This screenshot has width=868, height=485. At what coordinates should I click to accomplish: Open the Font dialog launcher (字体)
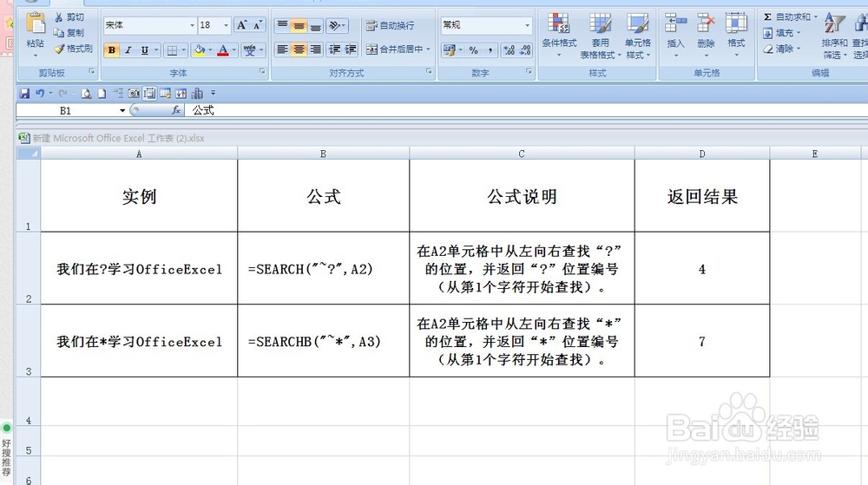coord(262,71)
